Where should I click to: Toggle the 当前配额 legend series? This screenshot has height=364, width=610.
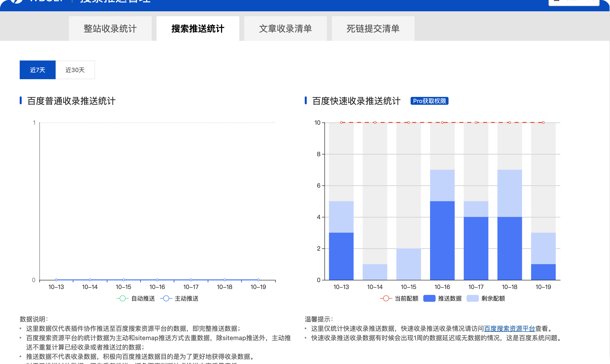pos(399,298)
